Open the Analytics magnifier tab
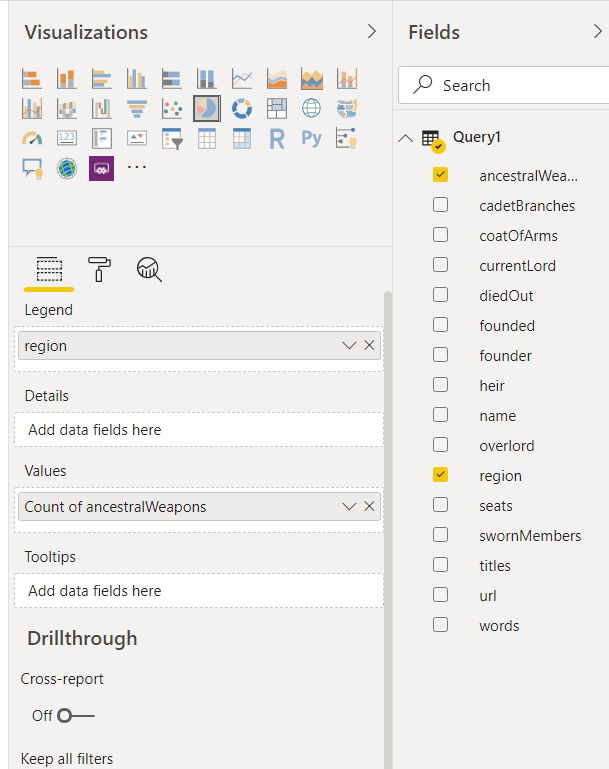The width and height of the screenshot is (609, 769). click(x=150, y=268)
